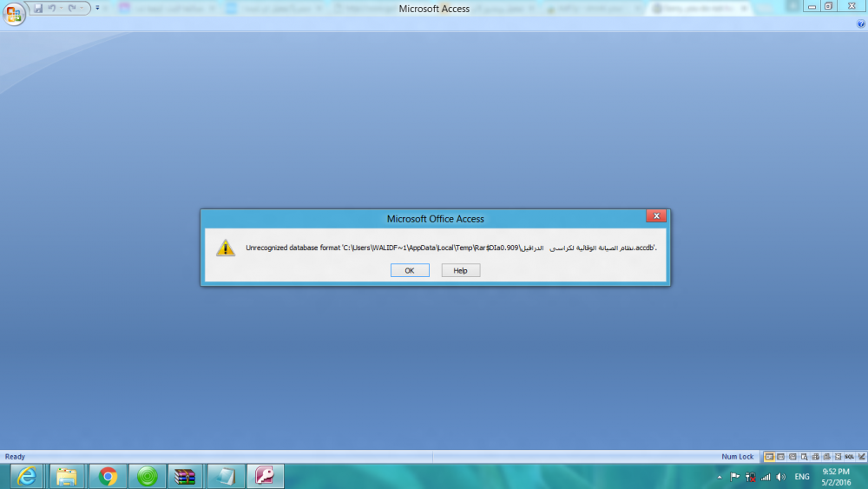Click the Microsoft Access taskbar button
Viewport: 868px width, 489px height.
pos(265,476)
